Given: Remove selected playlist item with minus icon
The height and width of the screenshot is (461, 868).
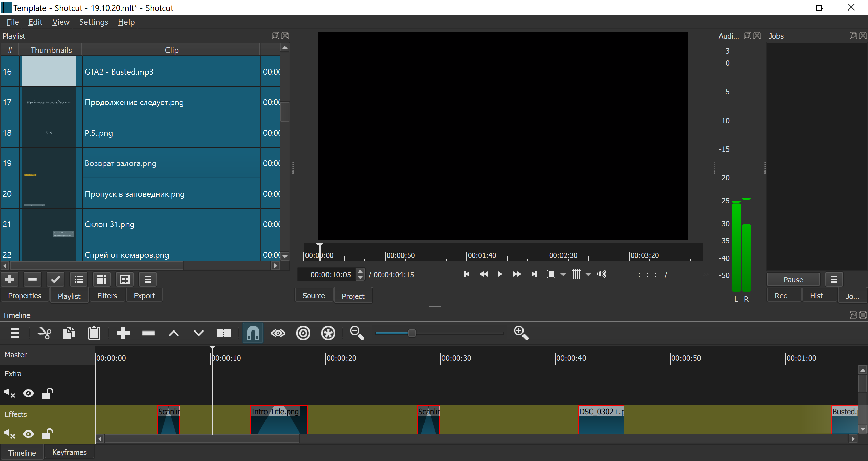Looking at the screenshot, I should pyautogui.click(x=33, y=280).
